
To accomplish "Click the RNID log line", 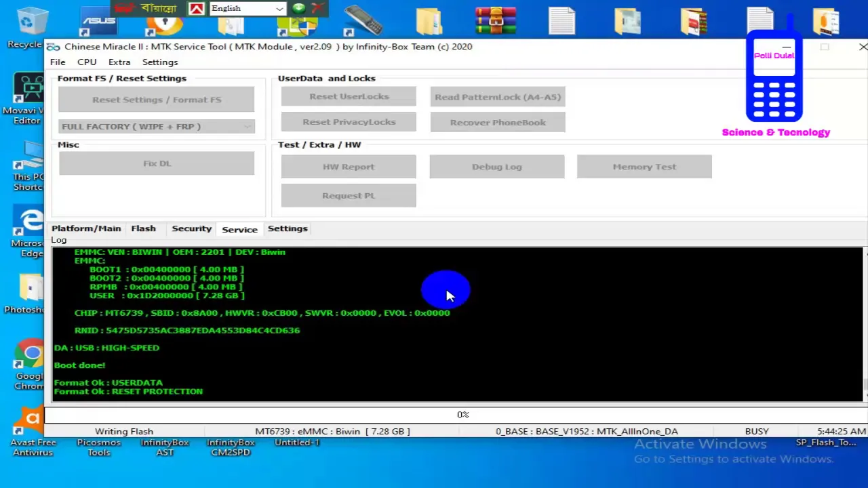I will (x=187, y=331).
